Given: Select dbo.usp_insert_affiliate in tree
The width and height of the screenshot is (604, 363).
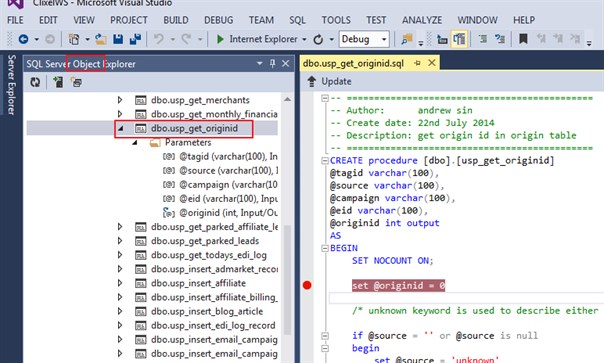Looking at the screenshot, I should click(198, 283).
